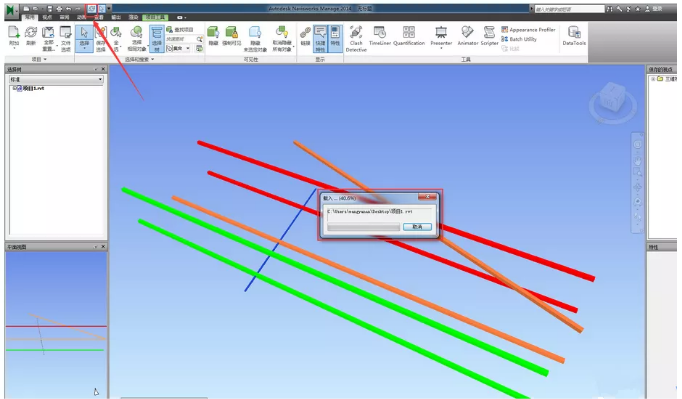Open the Standard dropdown in the Selection Tree
Image resolution: width=682 pixels, height=399 pixels.
[x=56, y=80]
